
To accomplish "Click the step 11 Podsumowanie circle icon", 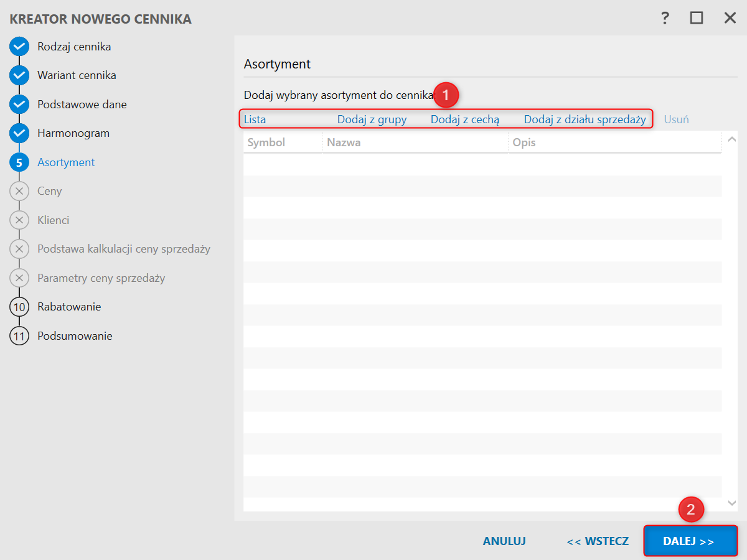I will 19,336.
